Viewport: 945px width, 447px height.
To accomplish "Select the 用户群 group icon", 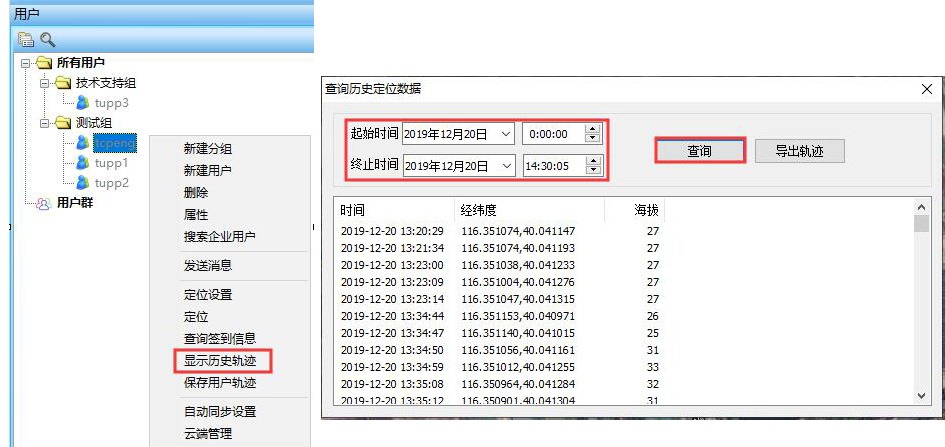I will [x=44, y=203].
